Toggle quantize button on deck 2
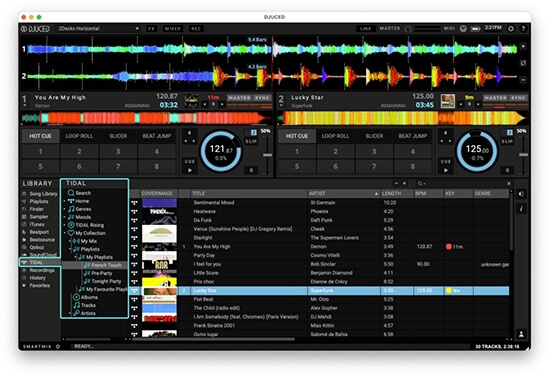 click(x=508, y=170)
